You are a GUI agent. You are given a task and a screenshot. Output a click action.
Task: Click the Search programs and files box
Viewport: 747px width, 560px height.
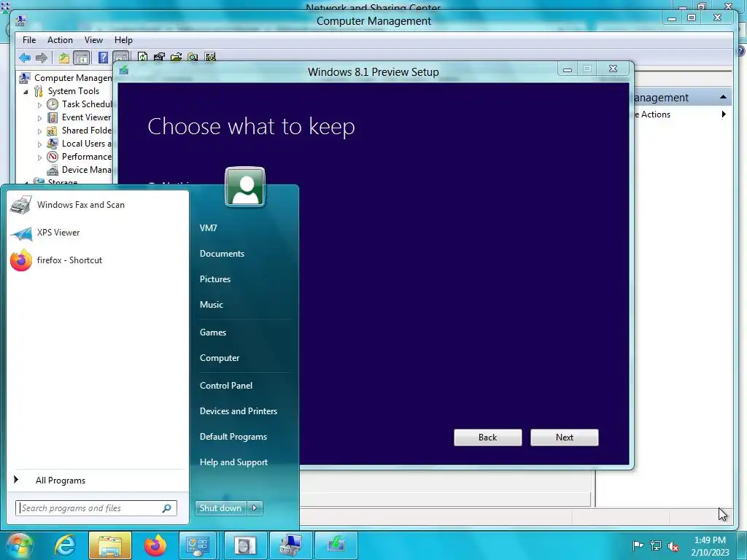tap(96, 508)
